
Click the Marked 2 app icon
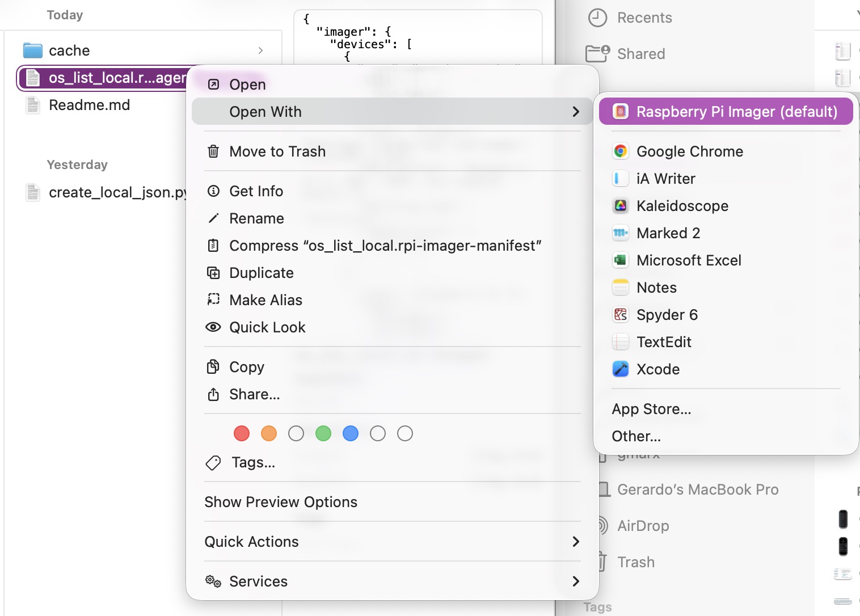[621, 233]
